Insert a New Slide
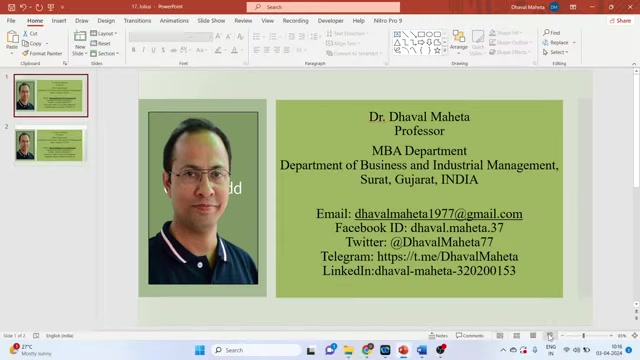The image size is (640, 360). click(x=80, y=43)
